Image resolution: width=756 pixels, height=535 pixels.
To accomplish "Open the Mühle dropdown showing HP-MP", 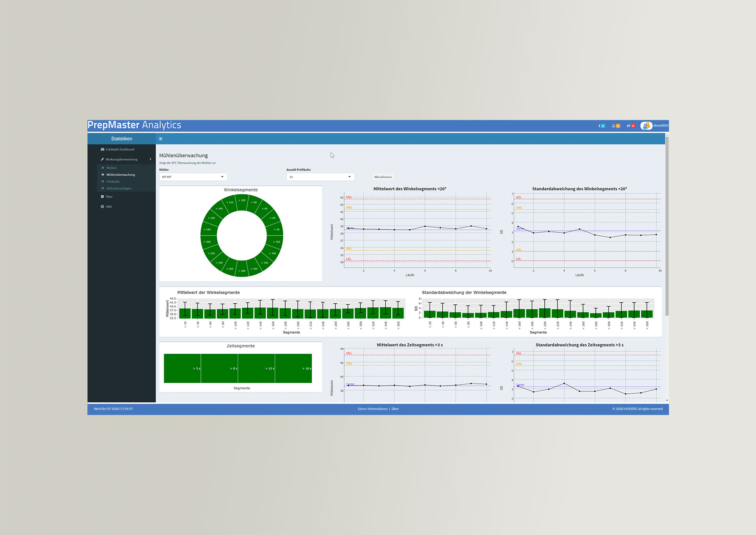I will [x=193, y=177].
